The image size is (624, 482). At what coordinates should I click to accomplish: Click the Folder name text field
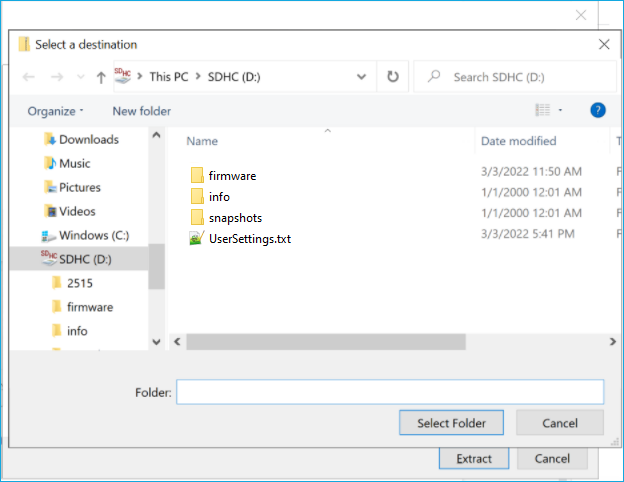[390, 392]
